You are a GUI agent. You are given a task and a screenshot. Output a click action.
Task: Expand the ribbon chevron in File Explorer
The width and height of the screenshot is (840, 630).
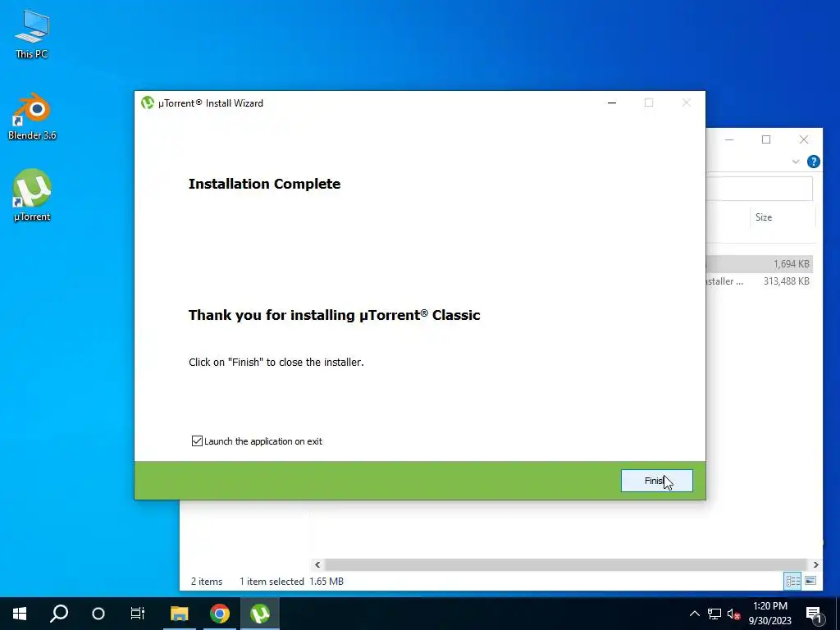[x=796, y=162]
